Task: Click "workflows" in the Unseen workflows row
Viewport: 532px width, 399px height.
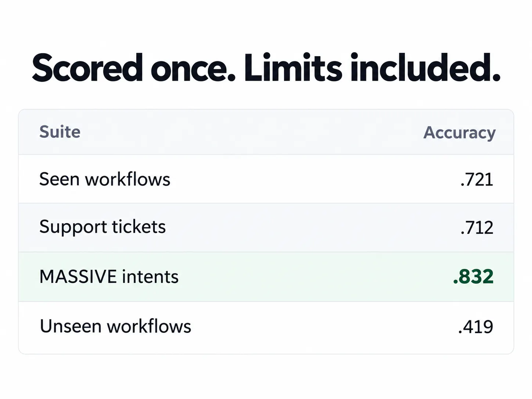Action: click(149, 326)
